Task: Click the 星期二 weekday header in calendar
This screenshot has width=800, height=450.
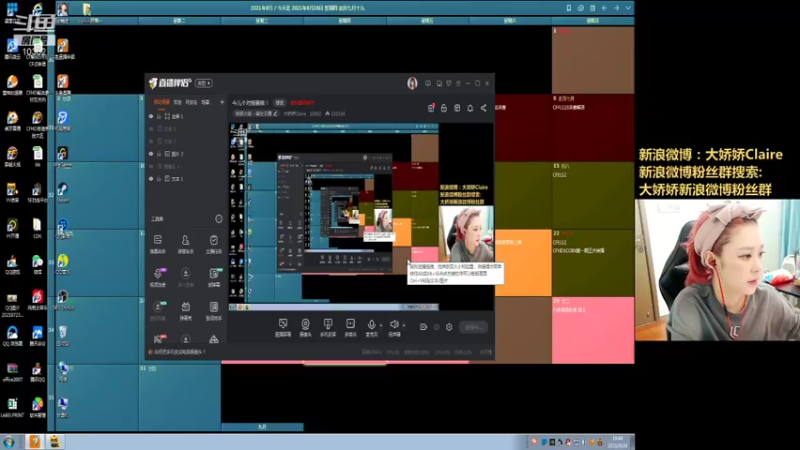Action: pyautogui.click(x=179, y=20)
